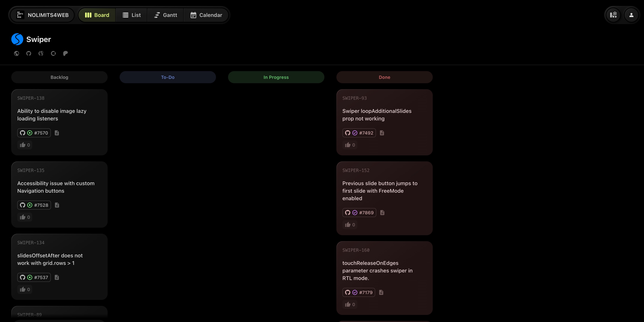
Task: Collapse the Backlog column header
Action: pyautogui.click(x=59, y=77)
